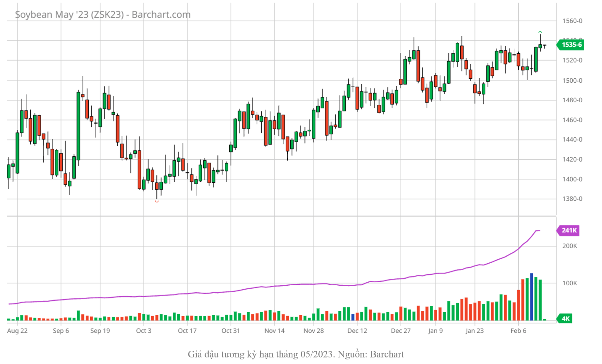Click the 1440-0 price axis label
602x364 pixels.
click(x=572, y=140)
